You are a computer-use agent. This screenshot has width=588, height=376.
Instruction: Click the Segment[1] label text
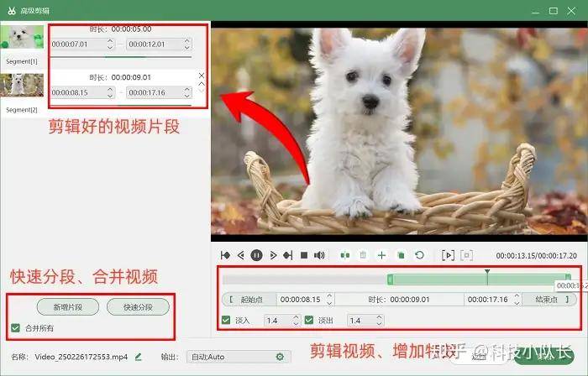point(22,61)
